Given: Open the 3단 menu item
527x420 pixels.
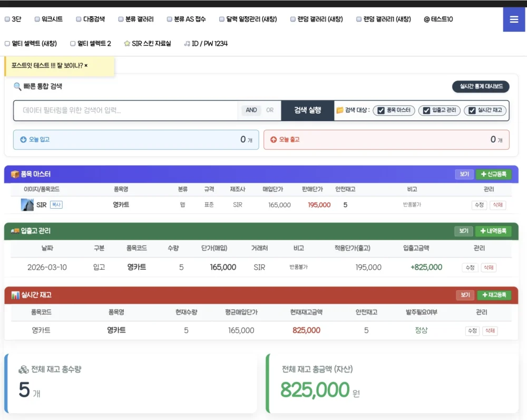Looking at the screenshot, I should tap(13, 19).
